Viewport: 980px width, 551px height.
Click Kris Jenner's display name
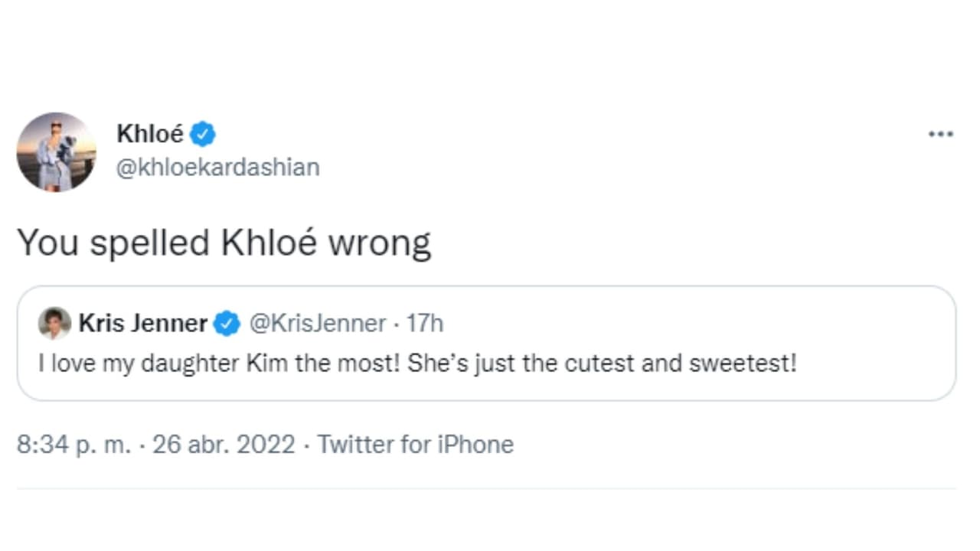coord(143,323)
